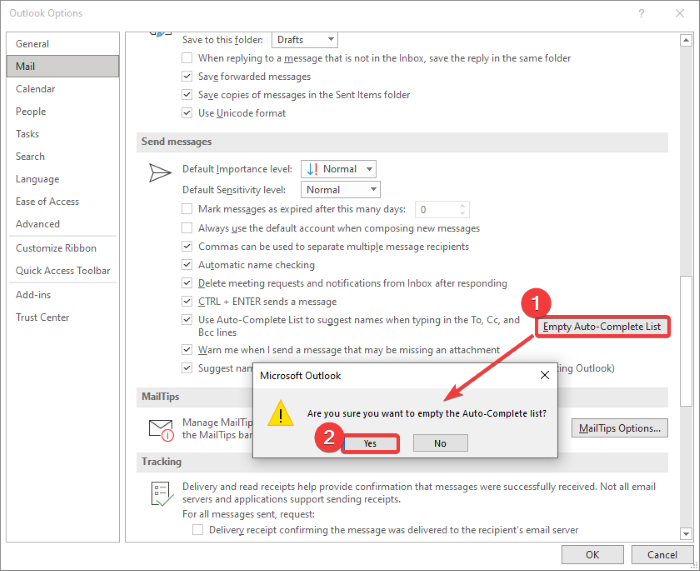Open Add-ins options category
Image resolution: width=700 pixels, height=571 pixels.
pos(63,295)
